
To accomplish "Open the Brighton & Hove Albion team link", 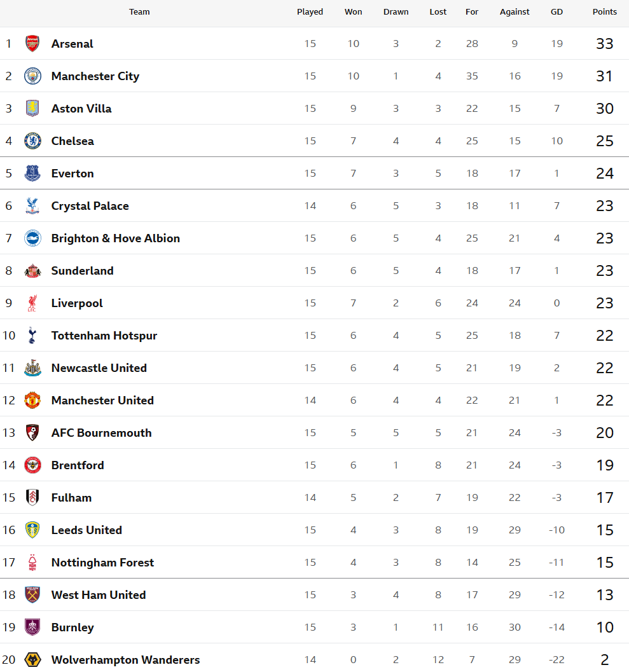I will (116, 238).
